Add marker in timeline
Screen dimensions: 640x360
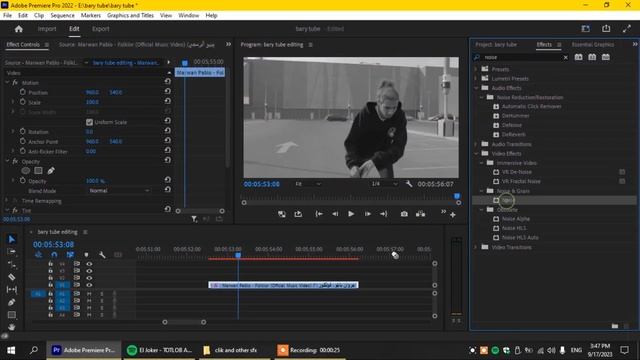[86, 255]
